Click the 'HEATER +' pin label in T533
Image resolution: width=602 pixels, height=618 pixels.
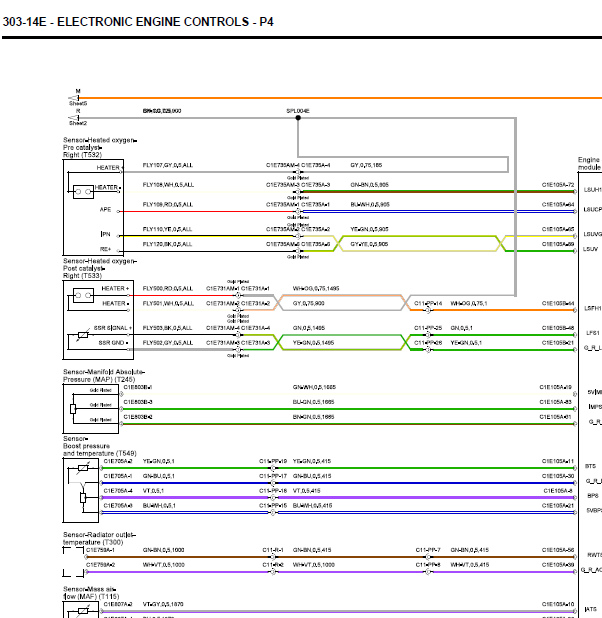coord(115,289)
